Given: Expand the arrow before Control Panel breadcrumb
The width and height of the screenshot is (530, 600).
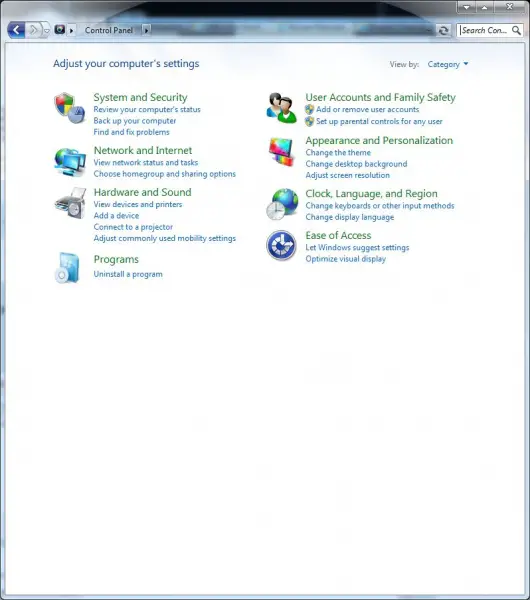Looking at the screenshot, I should [x=72, y=30].
